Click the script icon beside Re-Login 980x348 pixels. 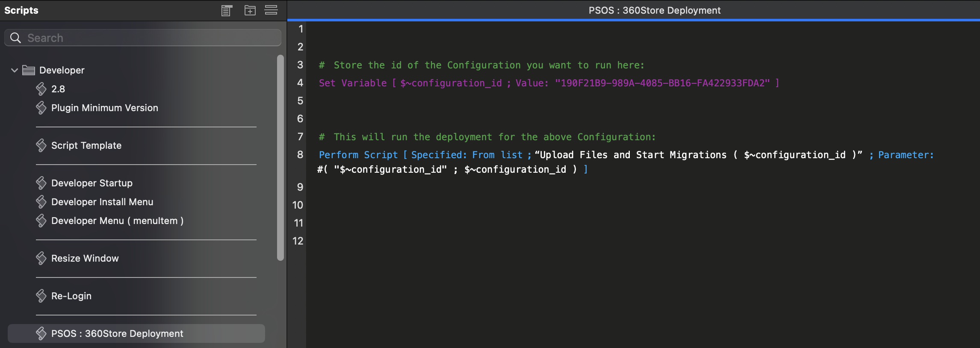click(x=41, y=296)
